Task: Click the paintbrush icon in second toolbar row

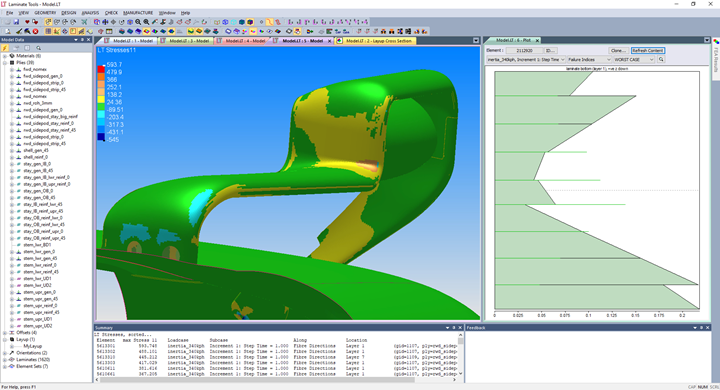Action: click(19, 31)
